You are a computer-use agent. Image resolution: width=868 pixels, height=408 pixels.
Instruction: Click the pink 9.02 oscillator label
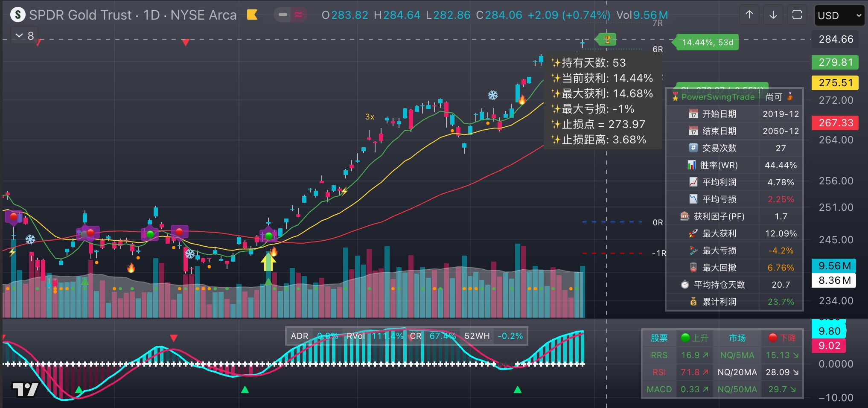tap(829, 346)
